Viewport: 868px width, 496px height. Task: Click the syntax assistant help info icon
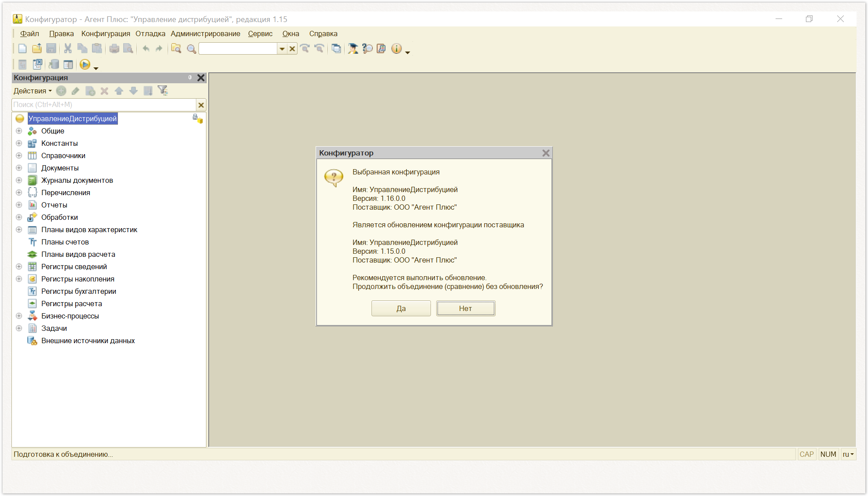pos(396,49)
